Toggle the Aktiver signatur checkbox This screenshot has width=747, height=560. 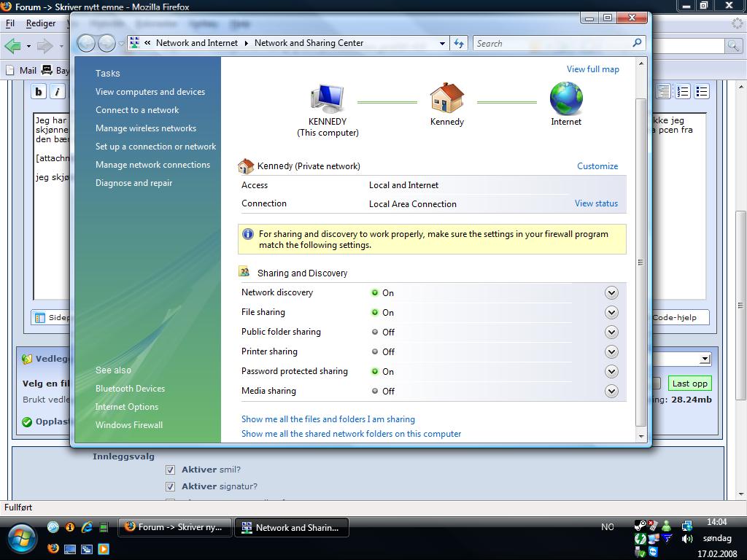tap(170, 486)
